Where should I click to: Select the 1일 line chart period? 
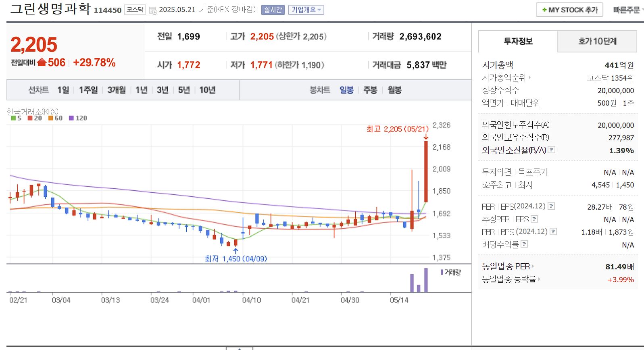[63, 90]
